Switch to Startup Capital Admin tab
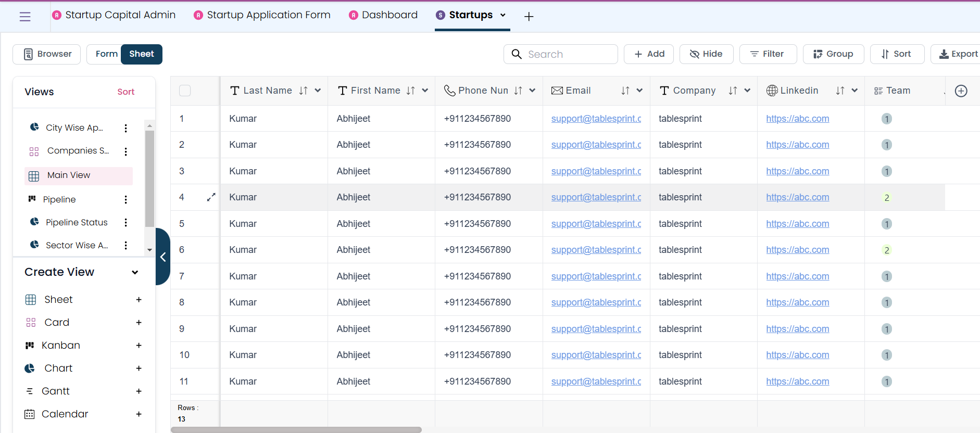Screen dimensions: 980x433 (x=114, y=15)
